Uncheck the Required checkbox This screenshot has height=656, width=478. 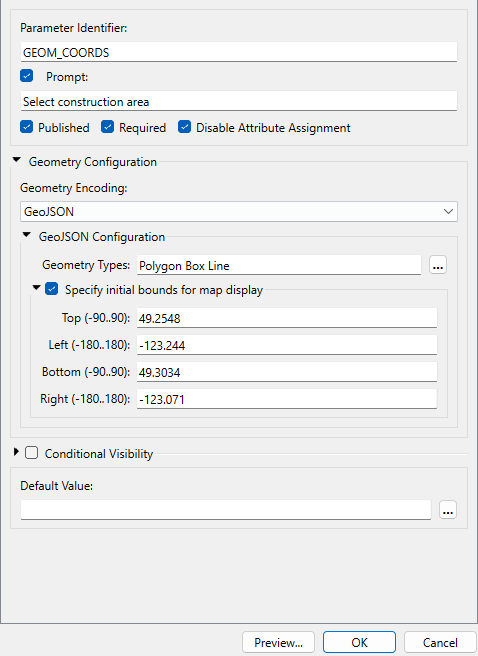click(x=107, y=127)
